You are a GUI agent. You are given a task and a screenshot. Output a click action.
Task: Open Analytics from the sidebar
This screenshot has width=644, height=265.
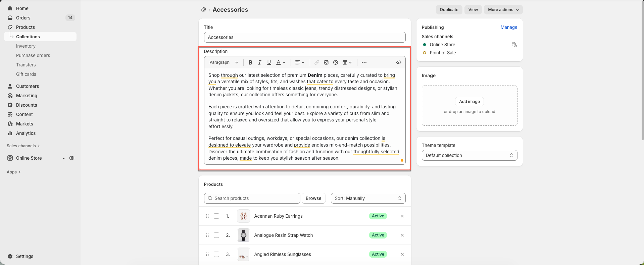26,133
